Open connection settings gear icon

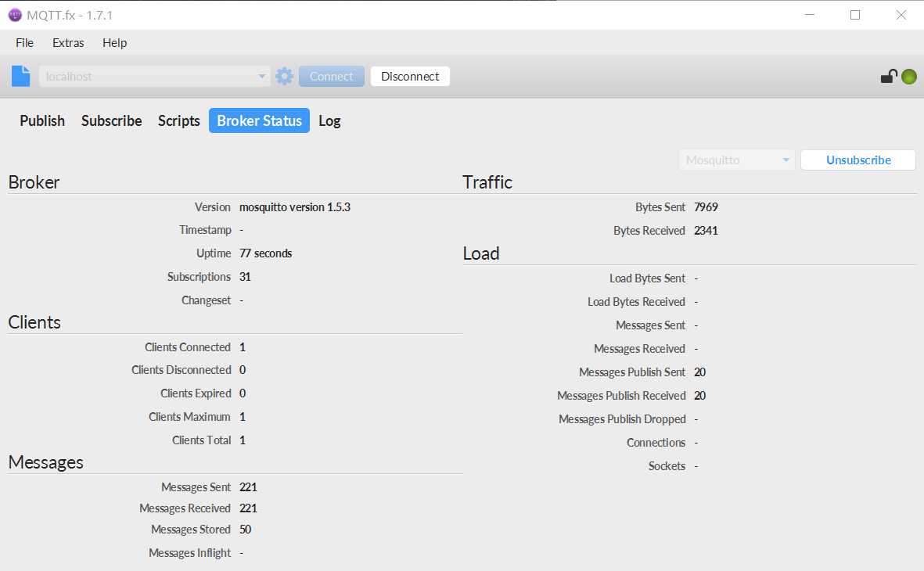click(284, 76)
